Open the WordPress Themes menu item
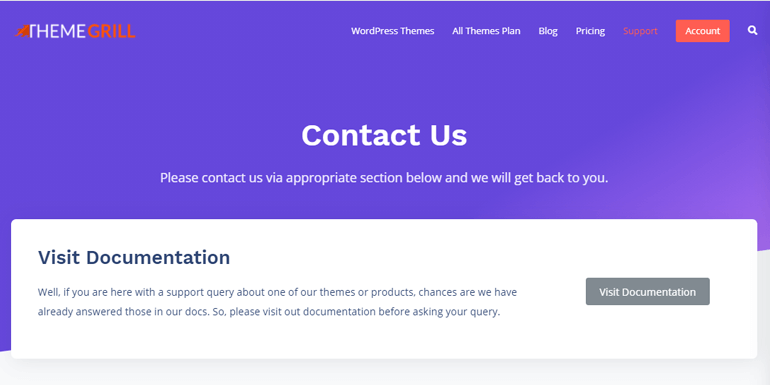This screenshot has height=385, width=770. coord(392,31)
